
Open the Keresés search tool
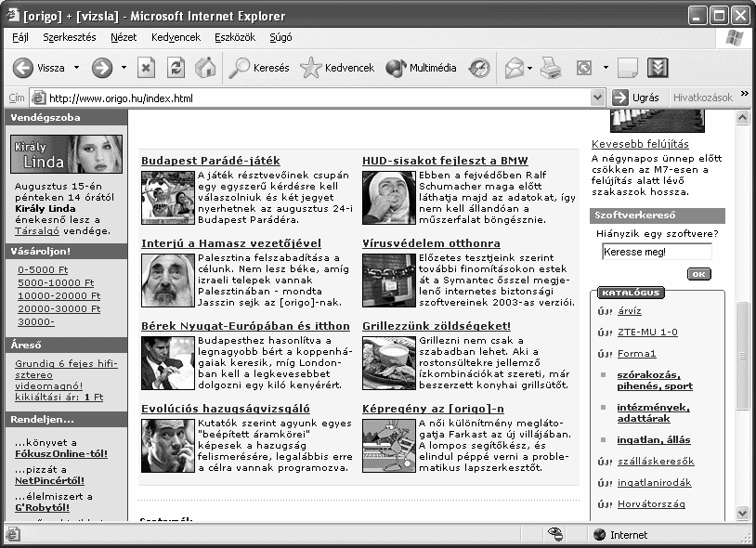pyautogui.click(x=259, y=68)
